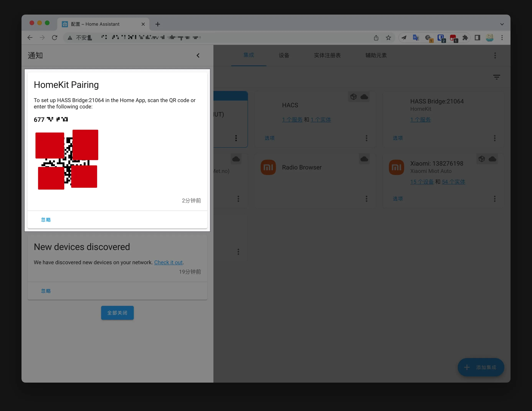Bookmark page with star icon

click(x=388, y=37)
